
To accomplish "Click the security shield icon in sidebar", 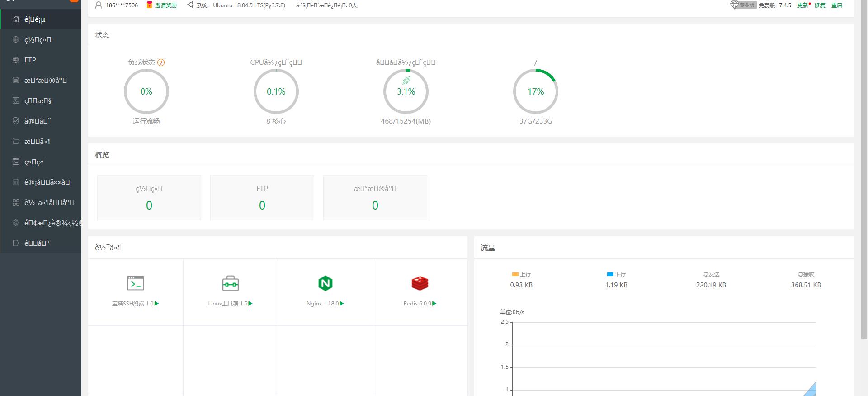I will pos(16,121).
